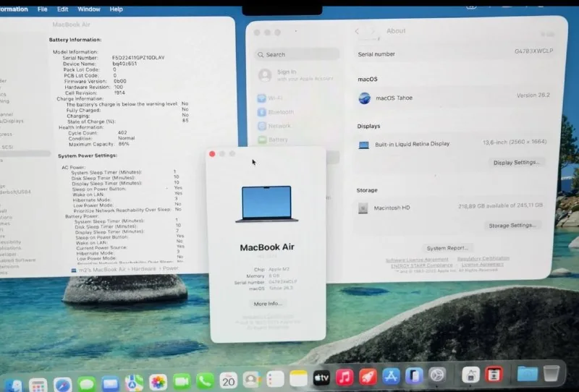The height and width of the screenshot is (392, 579).
Task: Open Contacts app in the Dock
Action: (x=252, y=380)
